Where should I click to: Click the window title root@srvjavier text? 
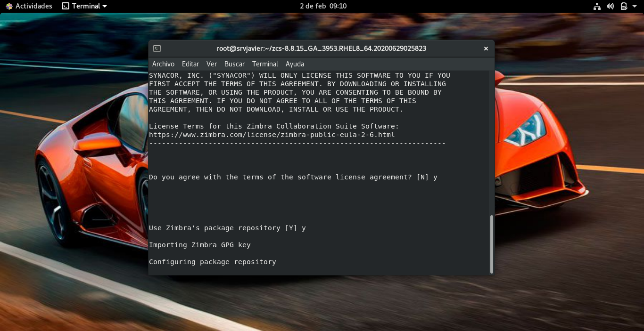[x=321, y=48]
